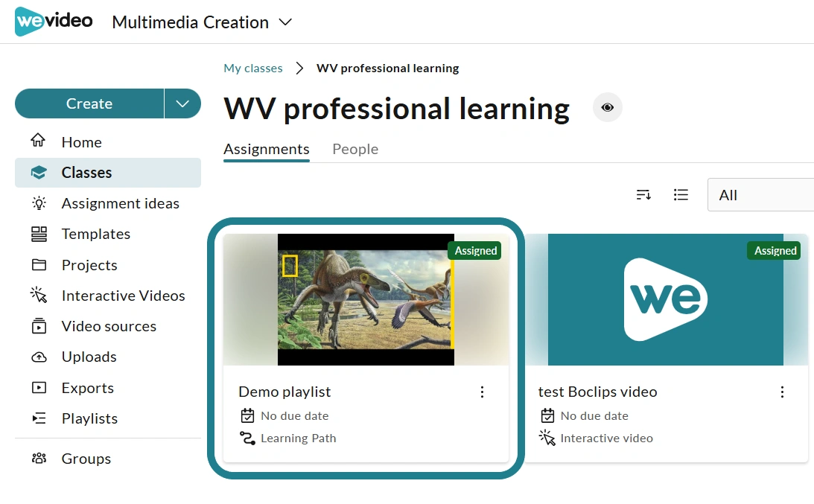Viewport: 814px width, 504px height.
Task: Open the All filter dropdown
Action: [x=760, y=194]
